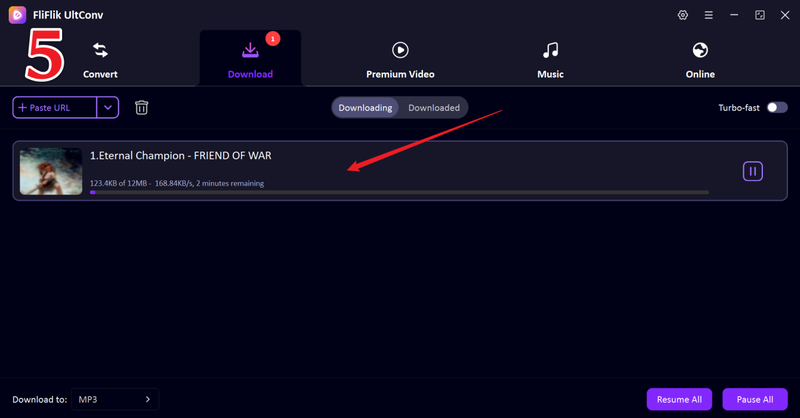Expand the Paste URL dropdown arrow

(108, 108)
